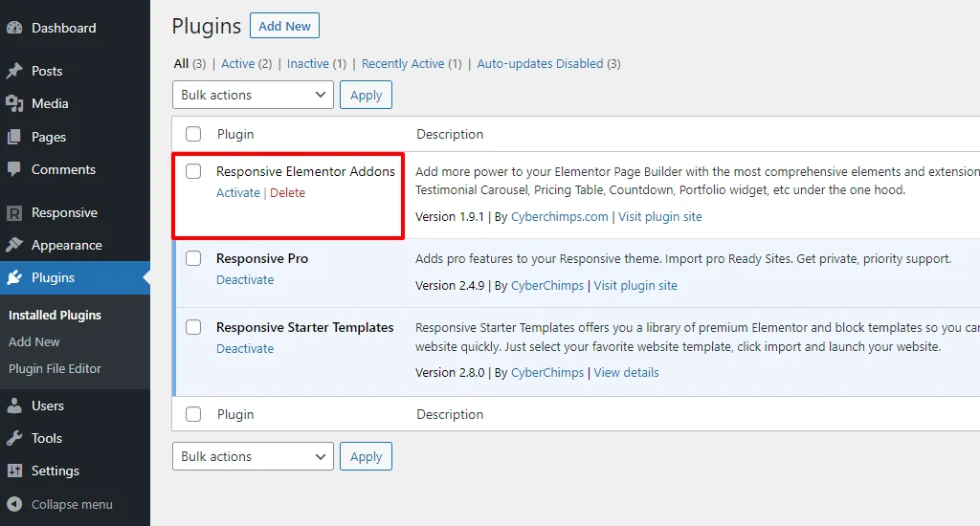Viewport: 980px width, 526px height.
Task: Filter plugins by All
Action: click(181, 64)
